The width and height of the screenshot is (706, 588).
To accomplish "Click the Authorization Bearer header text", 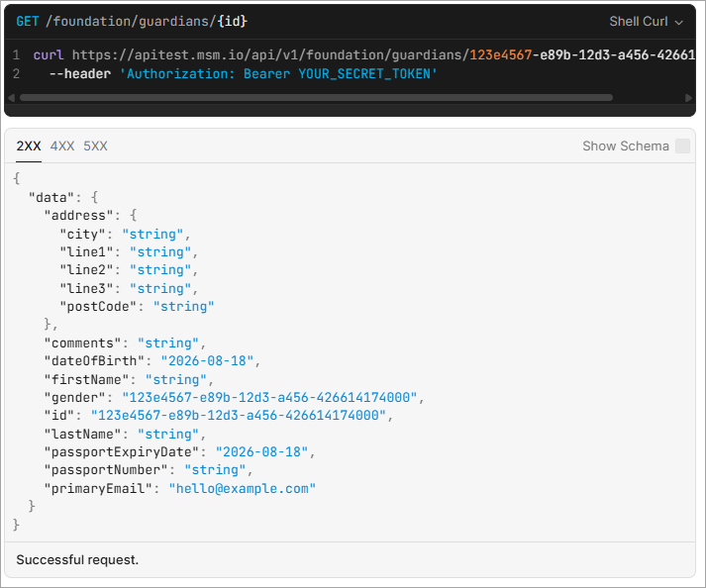I will (278, 73).
